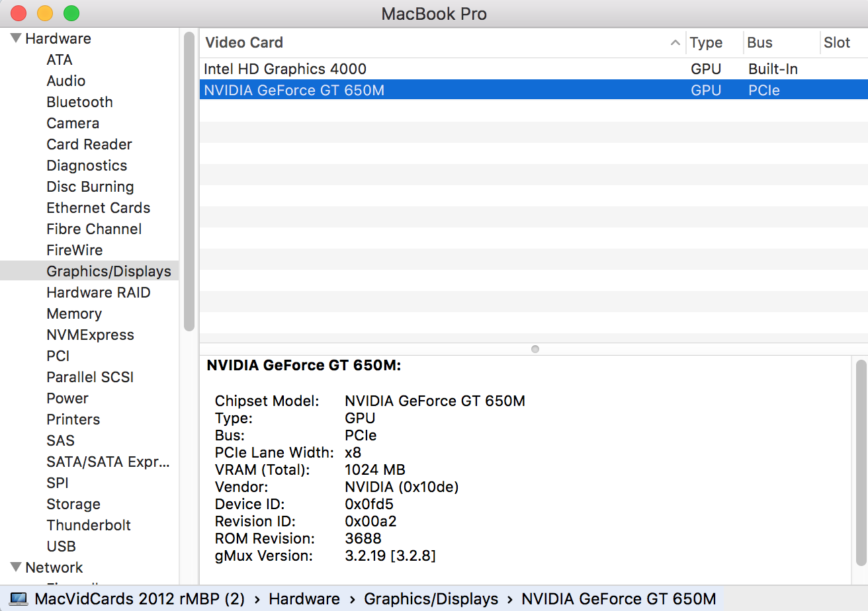Click the Network category label
Viewport: 868px width, 611px height.
pos(54,567)
